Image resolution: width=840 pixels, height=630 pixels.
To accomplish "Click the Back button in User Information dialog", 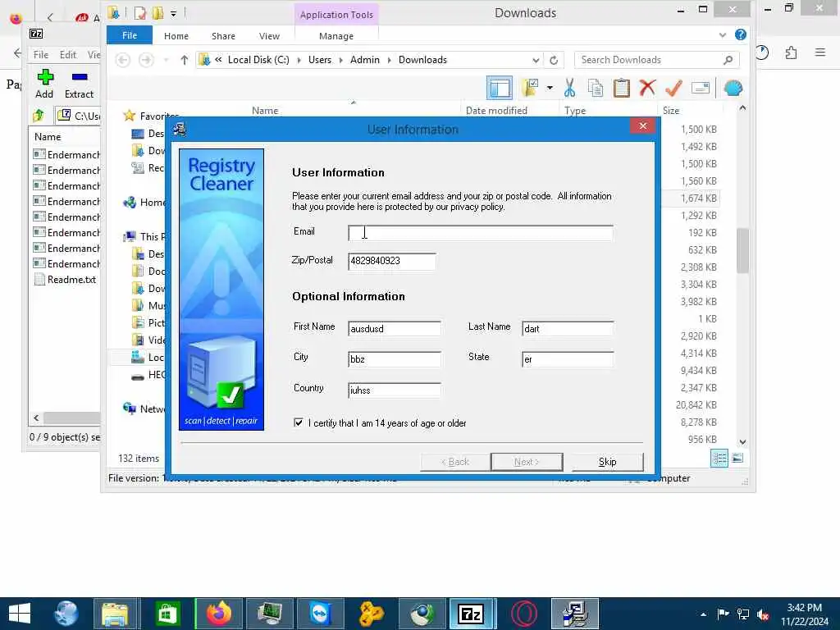I will [455, 462].
